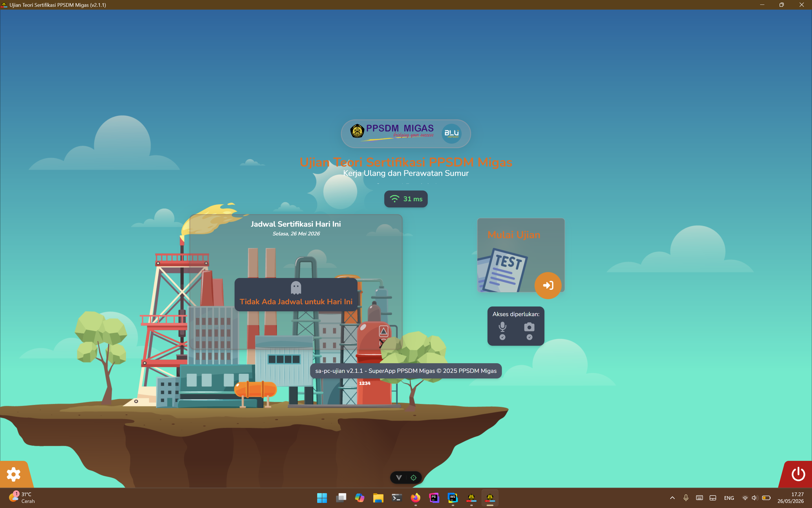Open the 31°C Cerah weather widget
The width and height of the screenshot is (812, 508).
[x=21, y=498]
